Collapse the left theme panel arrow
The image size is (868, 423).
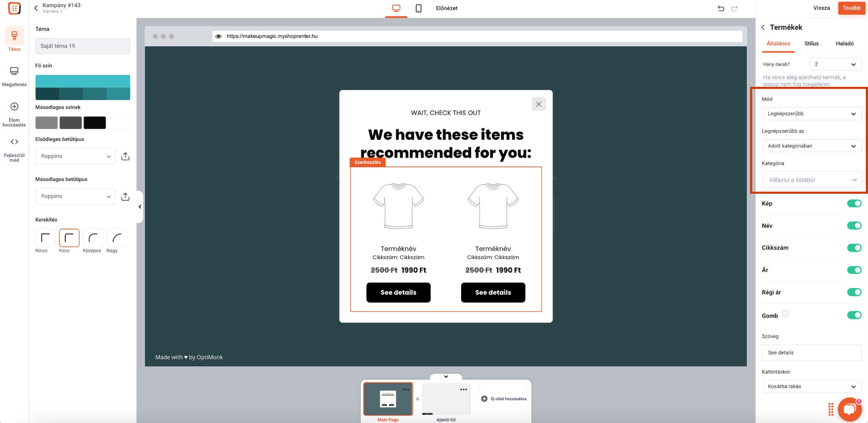tap(140, 207)
